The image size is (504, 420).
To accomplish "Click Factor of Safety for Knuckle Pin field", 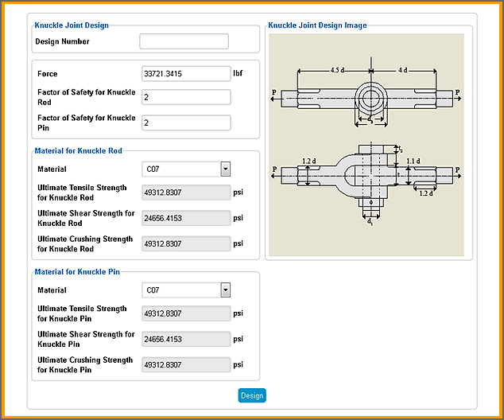I will pos(186,122).
